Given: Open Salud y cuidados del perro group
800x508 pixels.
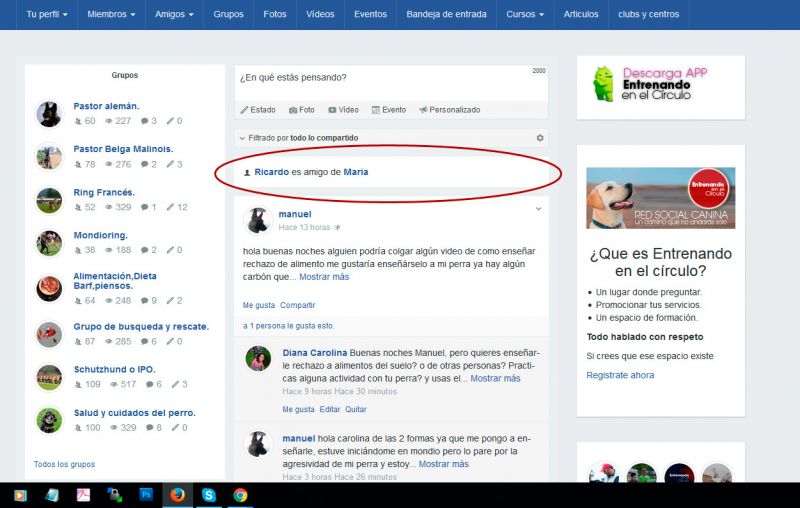Looking at the screenshot, I should 135,413.
